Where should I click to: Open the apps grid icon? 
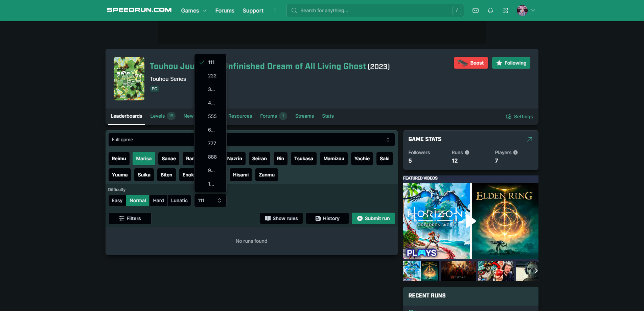[x=505, y=10]
